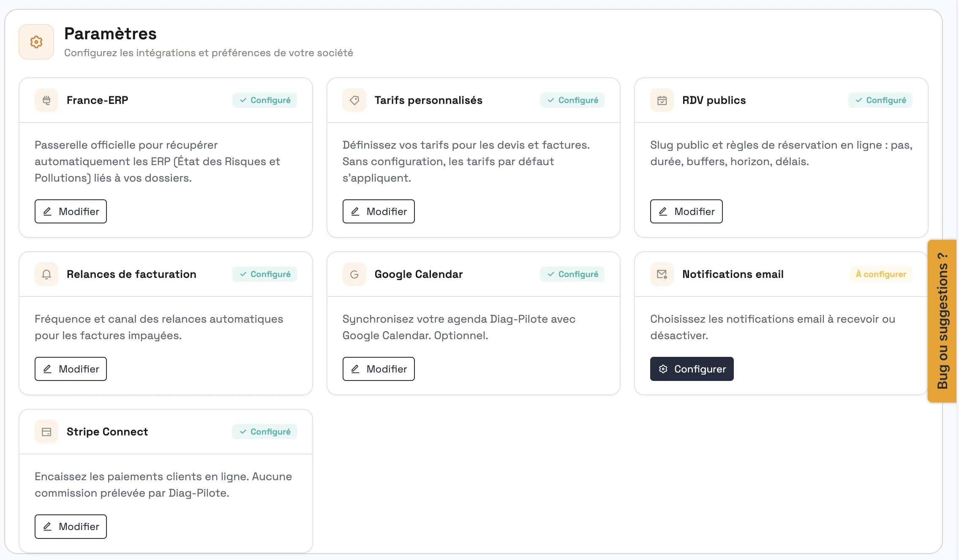959x560 pixels.
Task: Click the À configurer badge on Notifications email
Action: point(881,274)
